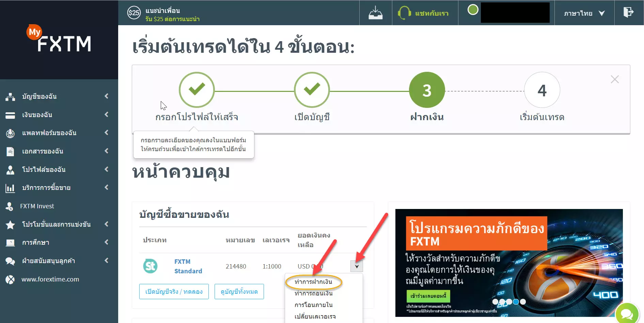The width and height of the screenshot is (644, 323).
Task: Click ดูบัญชีทั้งหมด button
Action: click(239, 292)
